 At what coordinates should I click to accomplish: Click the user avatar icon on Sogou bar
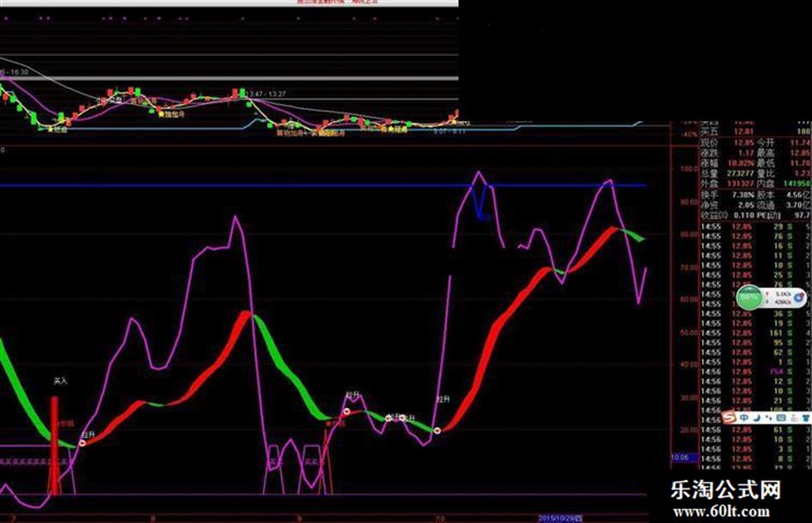tap(793, 417)
